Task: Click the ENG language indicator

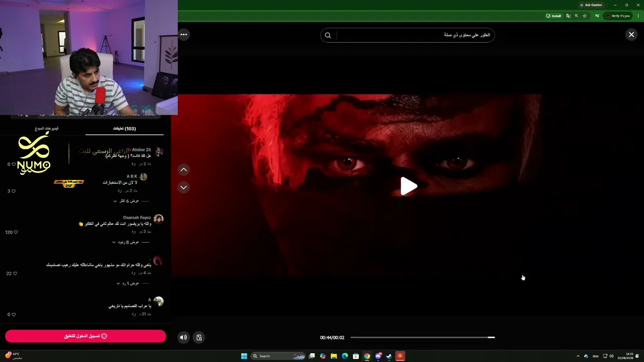Action: pyautogui.click(x=596, y=356)
